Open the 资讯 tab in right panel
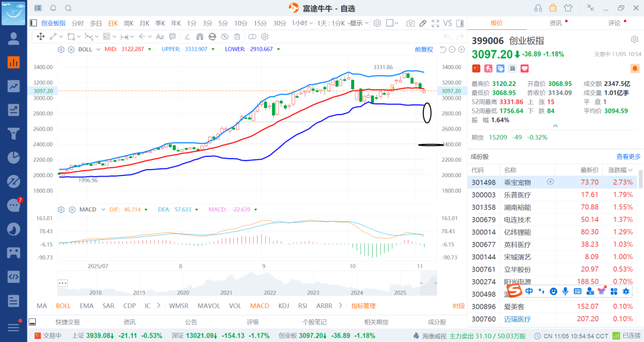 556,23
